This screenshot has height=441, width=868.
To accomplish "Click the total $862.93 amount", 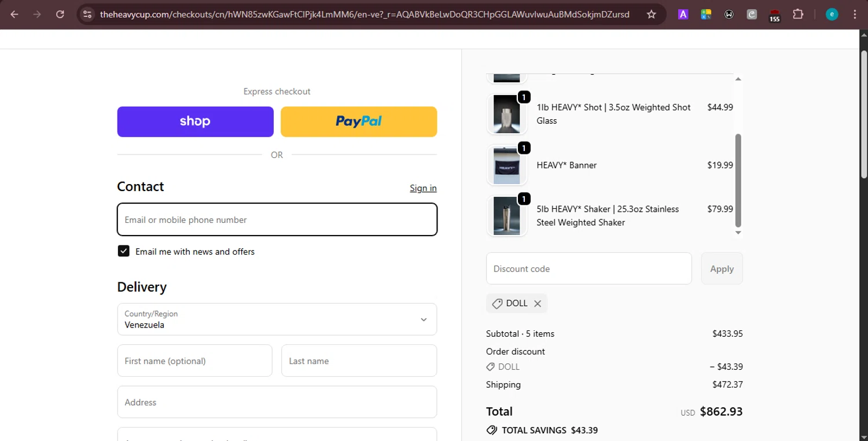I will pyautogui.click(x=721, y=411).
